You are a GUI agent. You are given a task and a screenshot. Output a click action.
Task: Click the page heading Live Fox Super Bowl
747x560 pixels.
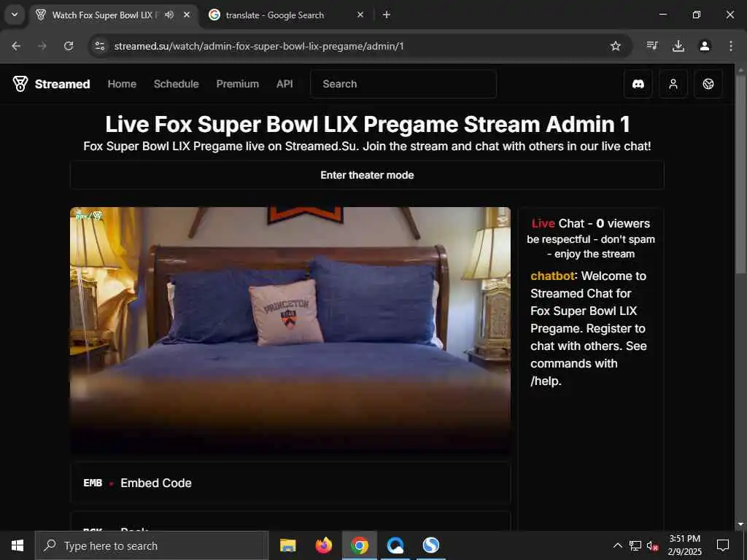(x=368, y=124)
